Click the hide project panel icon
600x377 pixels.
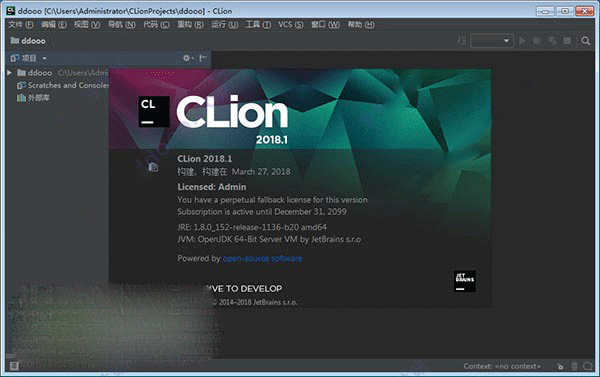click(202, 58)
